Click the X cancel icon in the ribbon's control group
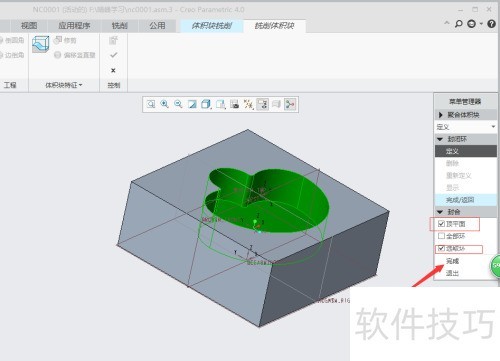Screen dimensions: 500x361 tap(113, 70)
